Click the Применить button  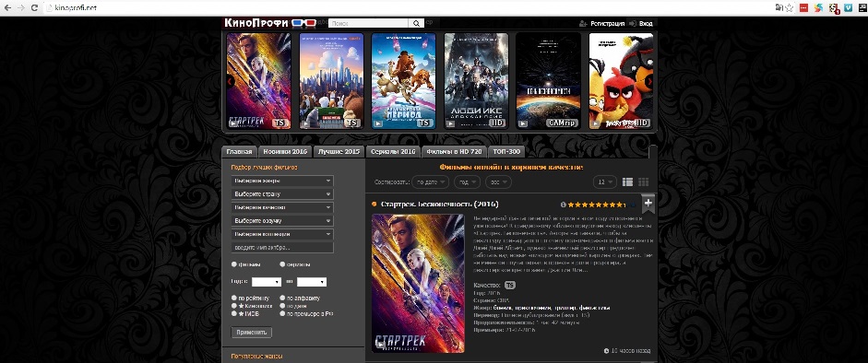(x=251, y=332)
